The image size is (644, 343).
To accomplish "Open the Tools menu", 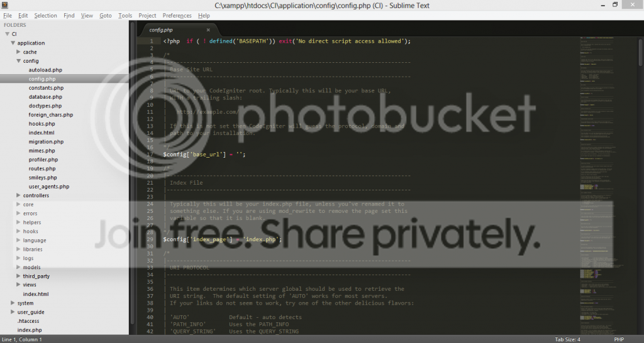I will click(x=125, y=16).
